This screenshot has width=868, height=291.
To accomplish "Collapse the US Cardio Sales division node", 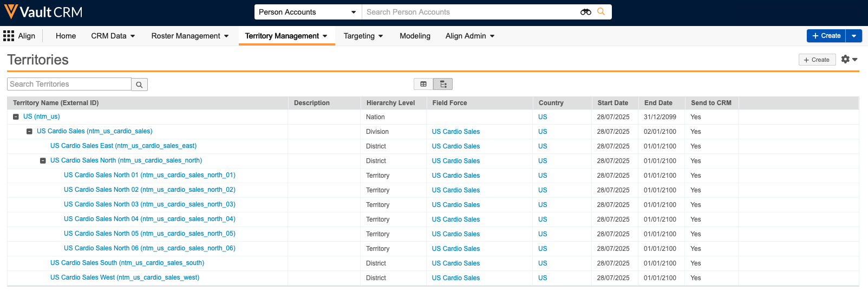I will pyautogui.click(x=29, y=132).
